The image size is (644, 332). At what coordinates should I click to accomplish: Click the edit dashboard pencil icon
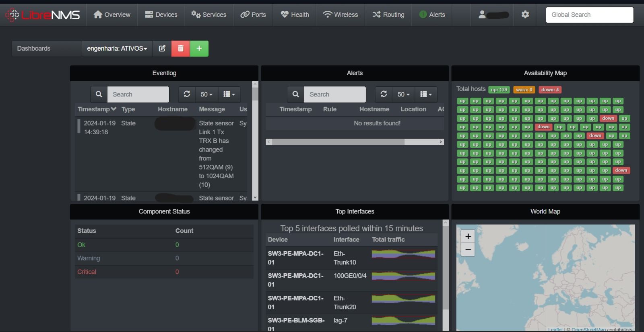tap(162, 49)
